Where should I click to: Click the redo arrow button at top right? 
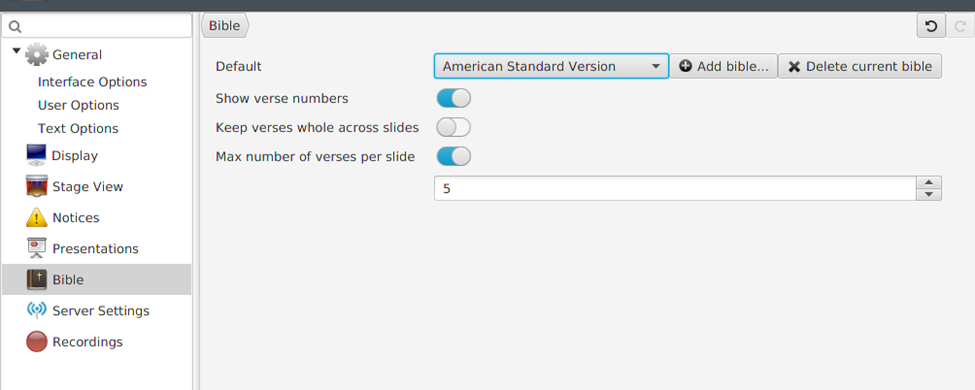[x=960, y=26]
